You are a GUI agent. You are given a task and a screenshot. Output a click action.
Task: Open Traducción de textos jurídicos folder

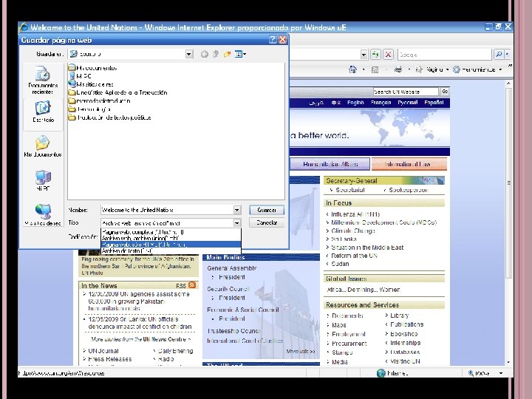click(109, 117)
